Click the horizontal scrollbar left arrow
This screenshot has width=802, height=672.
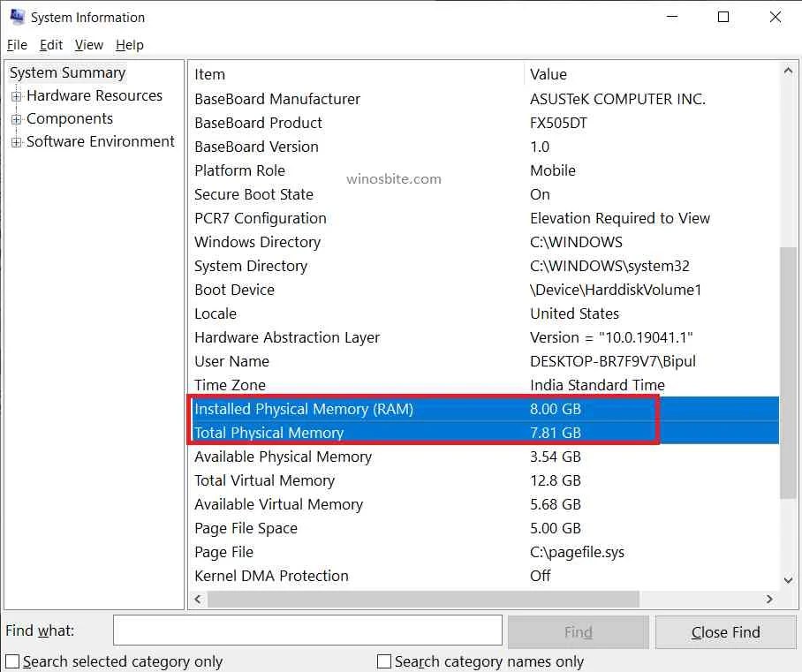click(x=198, y=599)
